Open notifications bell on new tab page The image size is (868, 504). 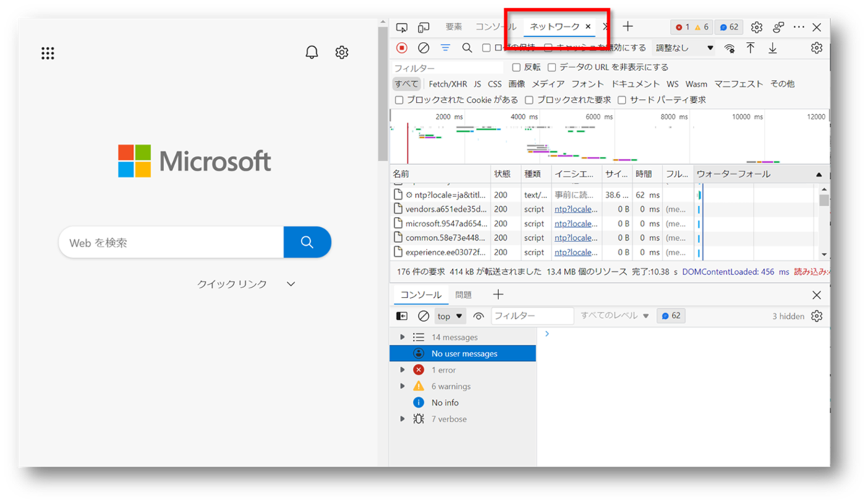tap(312, 52)
